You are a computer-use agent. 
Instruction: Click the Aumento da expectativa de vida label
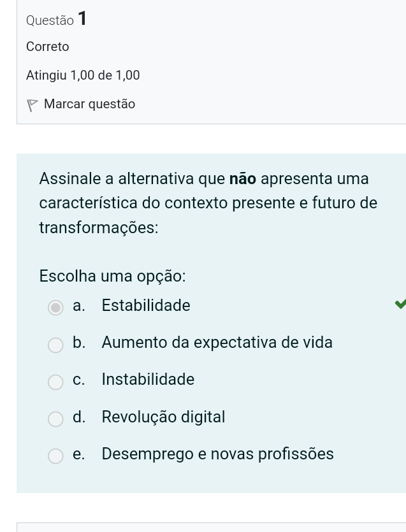(x=217, y=343)
